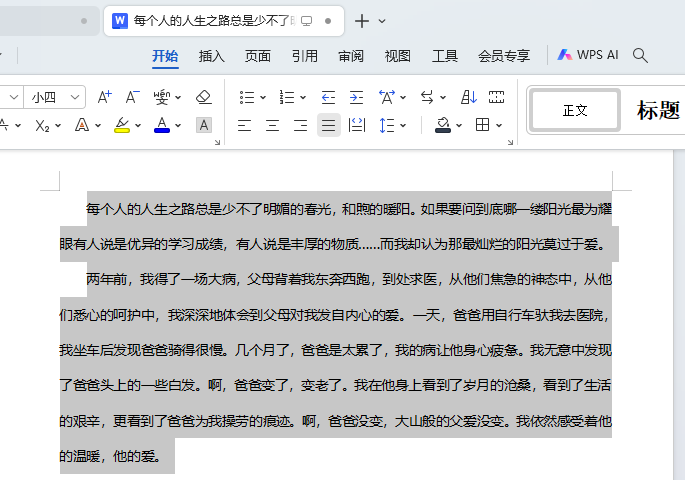
Task: Switch to the 页面 tab
Action: pos(258,56)
